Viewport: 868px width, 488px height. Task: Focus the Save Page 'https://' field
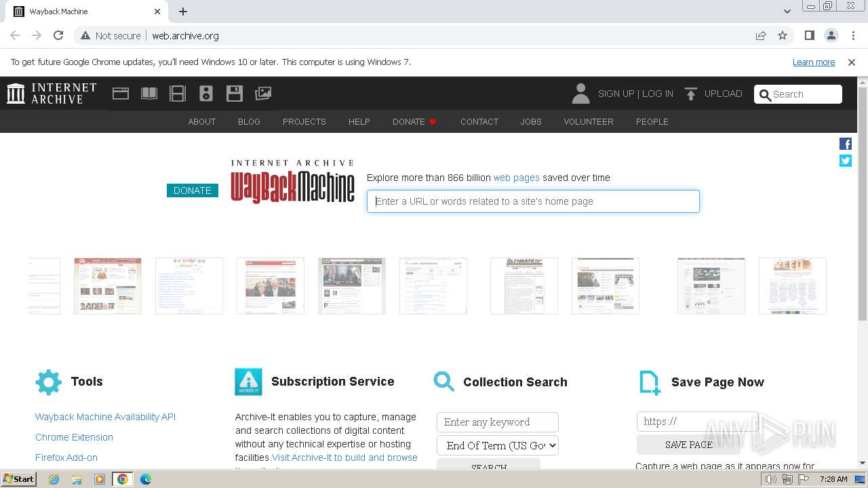tap(697, 422)
